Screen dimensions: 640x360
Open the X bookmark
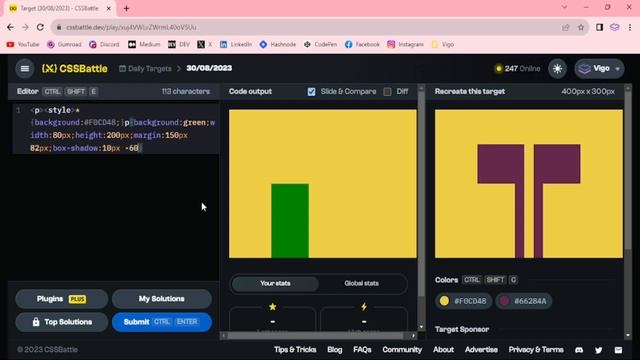pyautogui.click(x=205, y=44)
